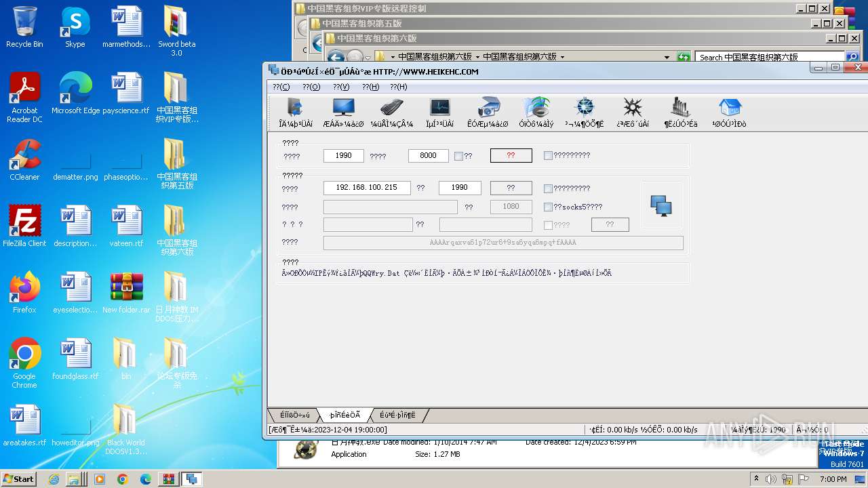This screenshot has width=868, height=488.
Task: Click the port field containing 1990 in top row
Action: click(x=344, y=155)
